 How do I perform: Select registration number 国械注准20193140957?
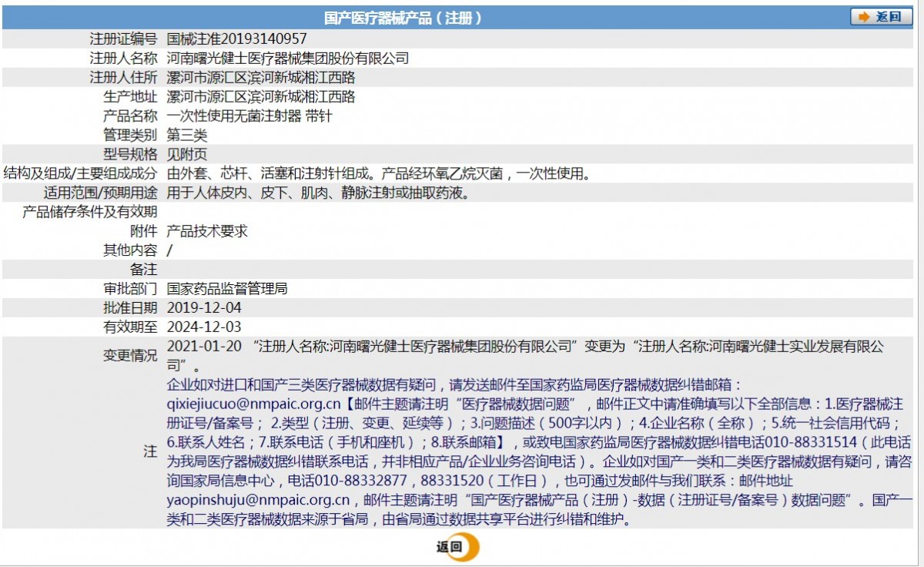pyautogui.click(x=237, y=39)
